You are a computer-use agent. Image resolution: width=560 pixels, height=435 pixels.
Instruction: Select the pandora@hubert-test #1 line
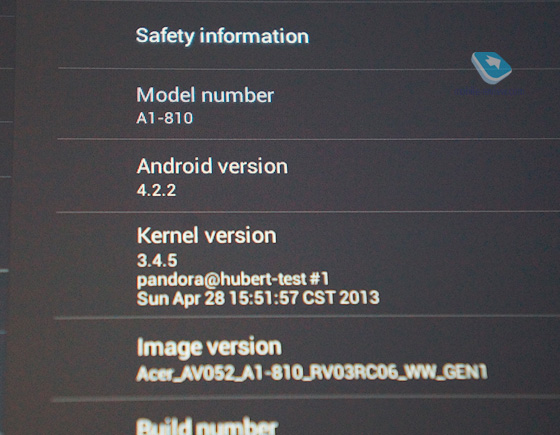tap(233, 279)
